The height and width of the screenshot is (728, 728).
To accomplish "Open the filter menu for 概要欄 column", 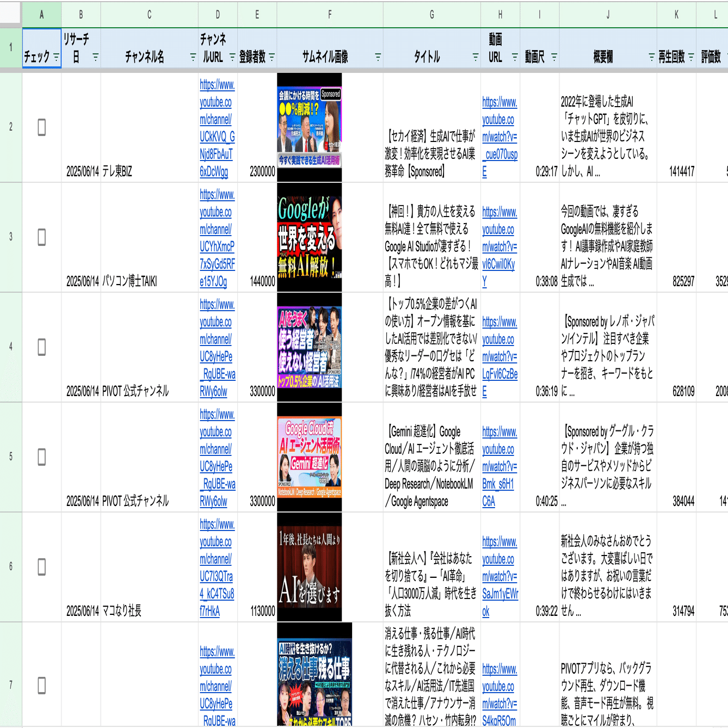I will click(x=651, y=57).
